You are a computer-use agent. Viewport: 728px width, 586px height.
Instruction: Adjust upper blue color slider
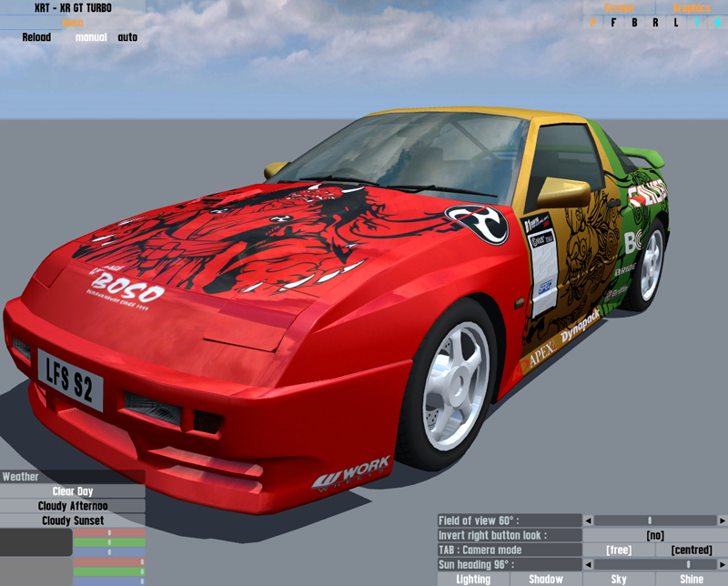point(109,552)
